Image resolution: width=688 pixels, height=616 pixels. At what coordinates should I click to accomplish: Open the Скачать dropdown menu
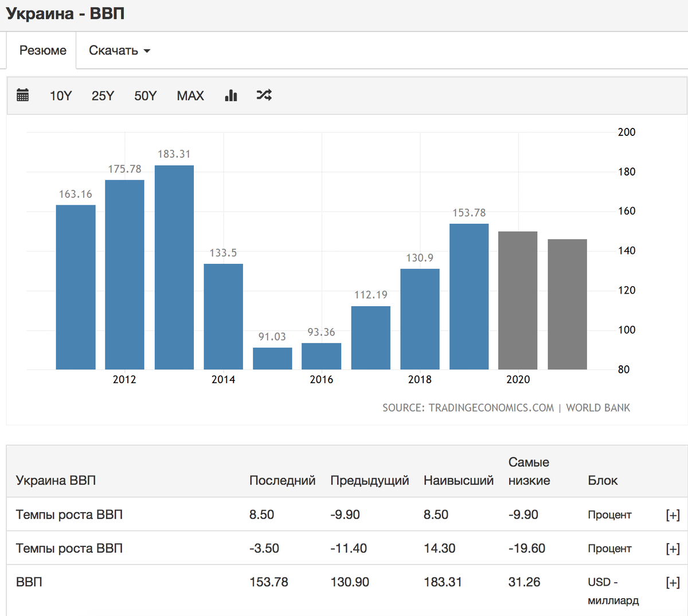point(119,50)
